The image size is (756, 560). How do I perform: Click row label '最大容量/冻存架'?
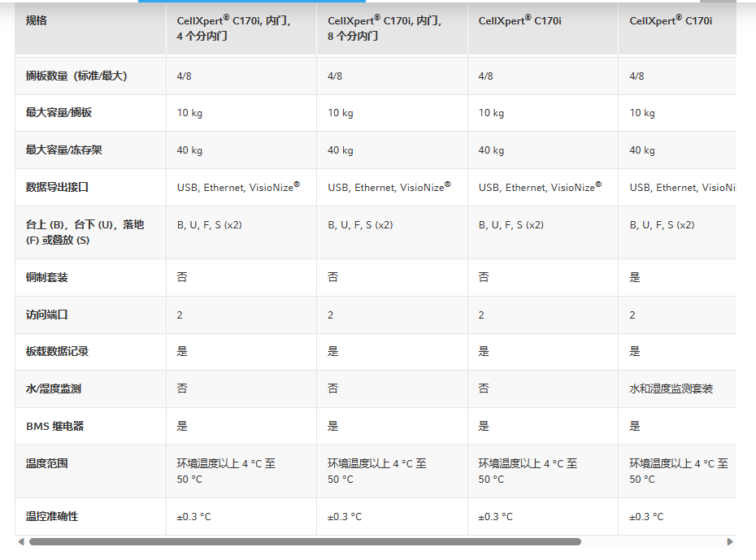coord(63,150)
